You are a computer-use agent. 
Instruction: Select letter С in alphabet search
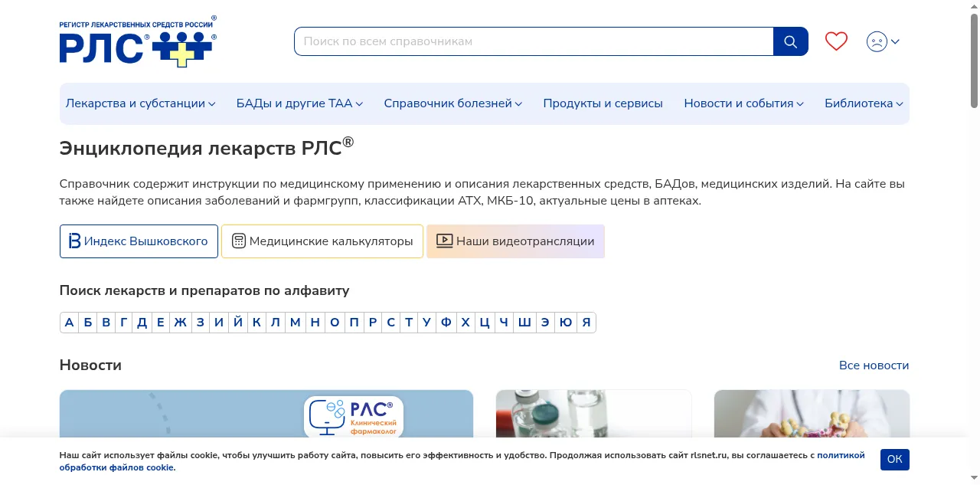(390, 323)
